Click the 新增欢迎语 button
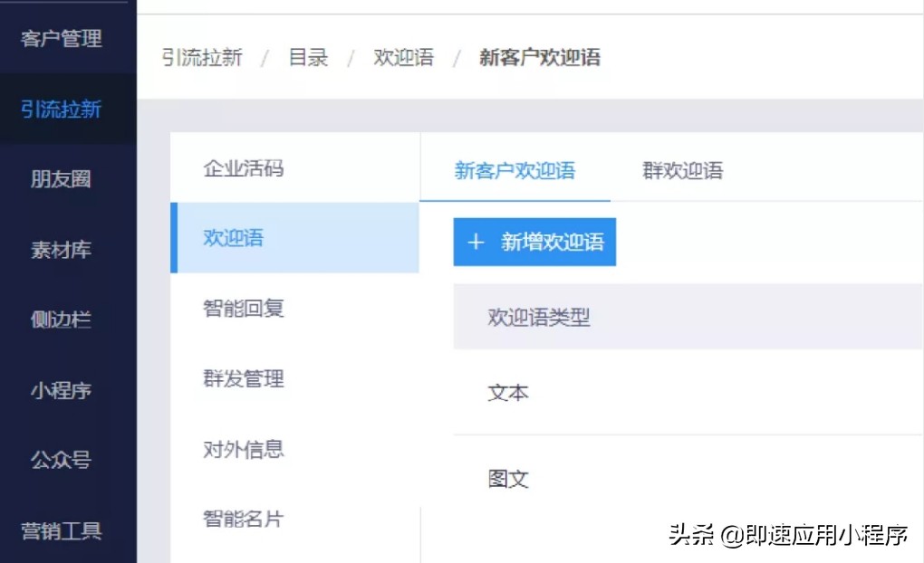The width and height of the screenshot is (924, 563). click(x=534, y=242)
